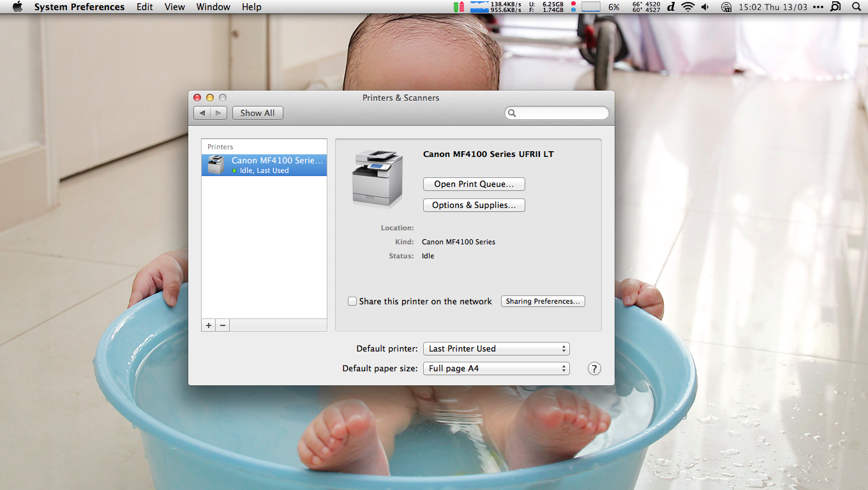Click the round icon left of the clock

pos(726,7)
